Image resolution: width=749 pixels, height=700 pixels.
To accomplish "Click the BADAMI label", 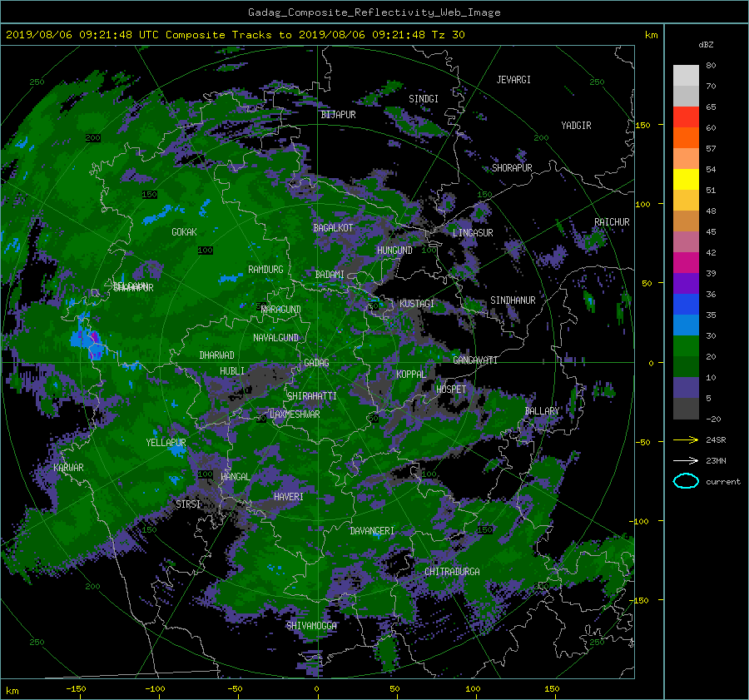I will click(x=330, y=275).
